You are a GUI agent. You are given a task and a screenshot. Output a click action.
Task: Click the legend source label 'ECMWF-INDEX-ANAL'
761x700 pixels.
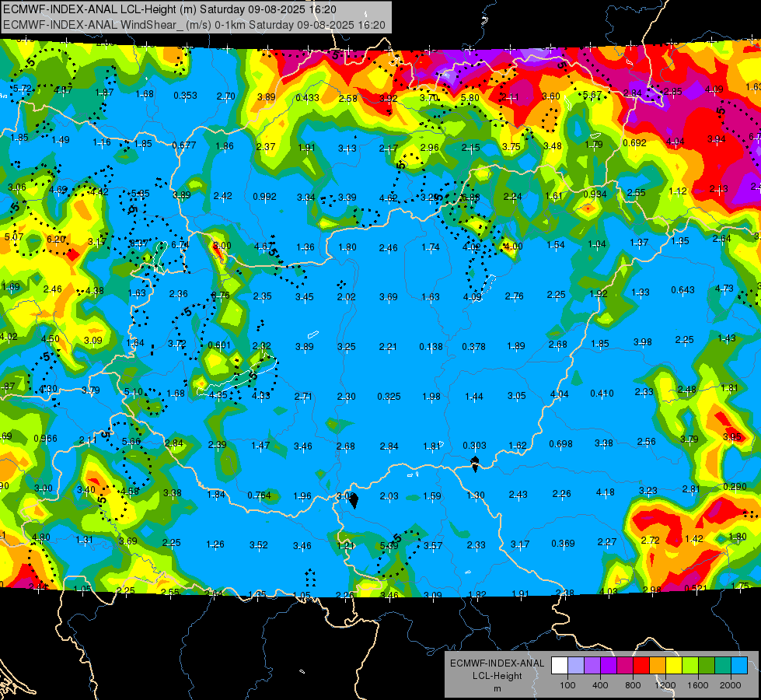[497, 663]
